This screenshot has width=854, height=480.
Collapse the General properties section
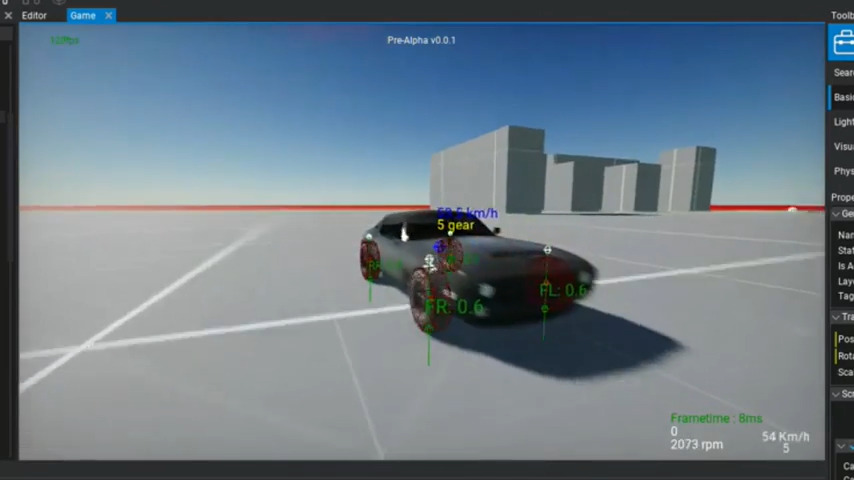pos(837,214)
